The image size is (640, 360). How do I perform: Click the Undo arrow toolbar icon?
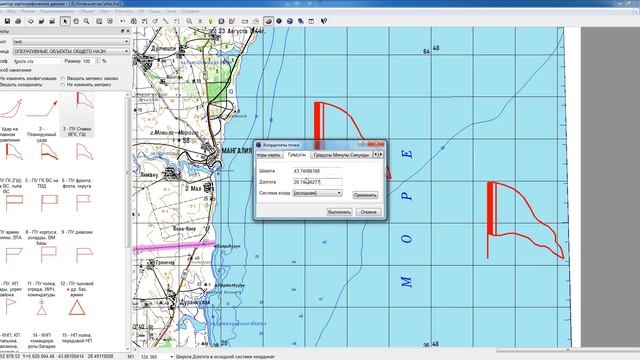(122, 21)
